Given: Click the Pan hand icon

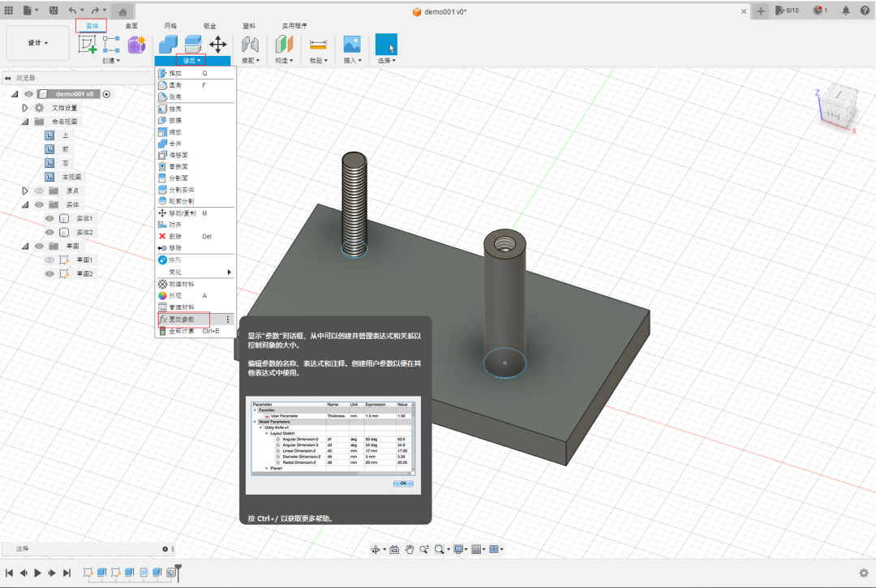Looking at the screenshot, I should [410, 549].
